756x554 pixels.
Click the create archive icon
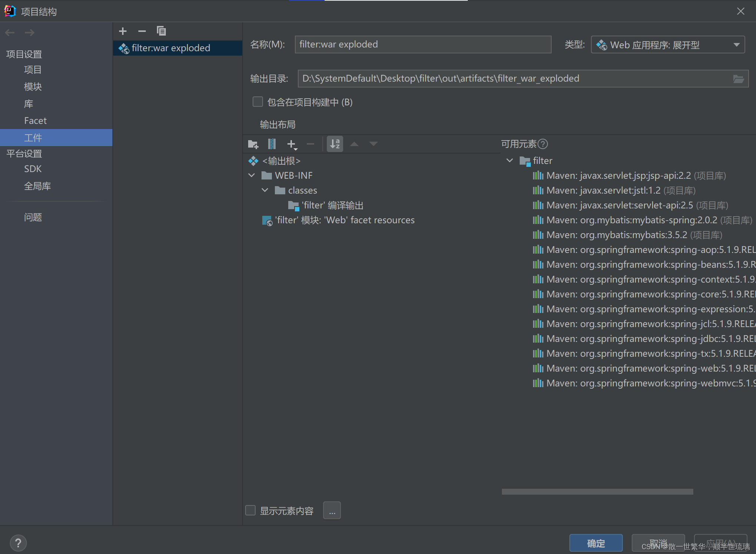click(x=272, y=144)
